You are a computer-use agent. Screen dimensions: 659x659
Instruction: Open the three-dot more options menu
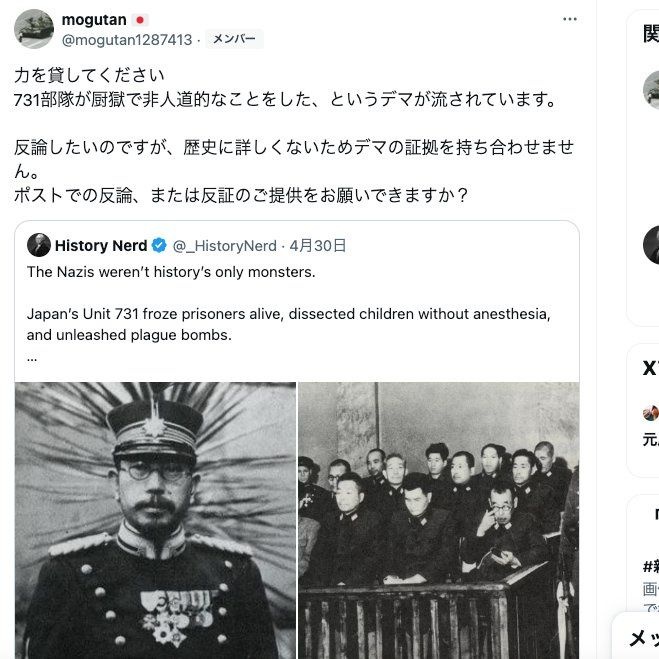[569, 19]
